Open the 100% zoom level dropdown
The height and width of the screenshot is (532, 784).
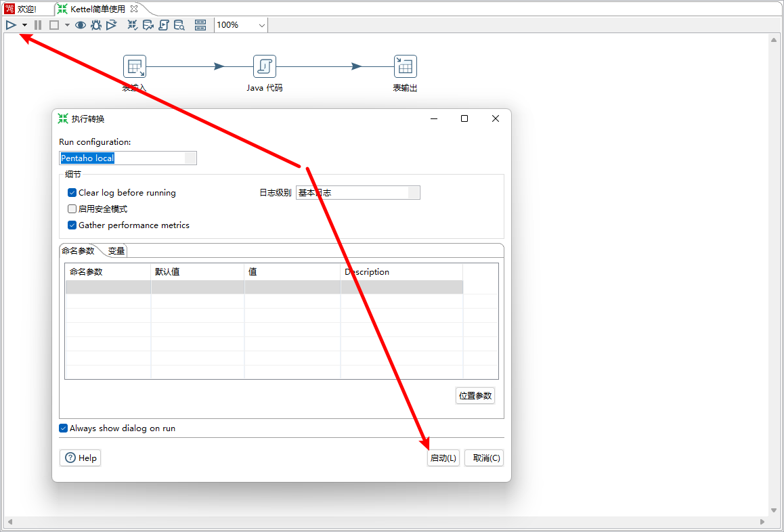(x=261, y=25)
